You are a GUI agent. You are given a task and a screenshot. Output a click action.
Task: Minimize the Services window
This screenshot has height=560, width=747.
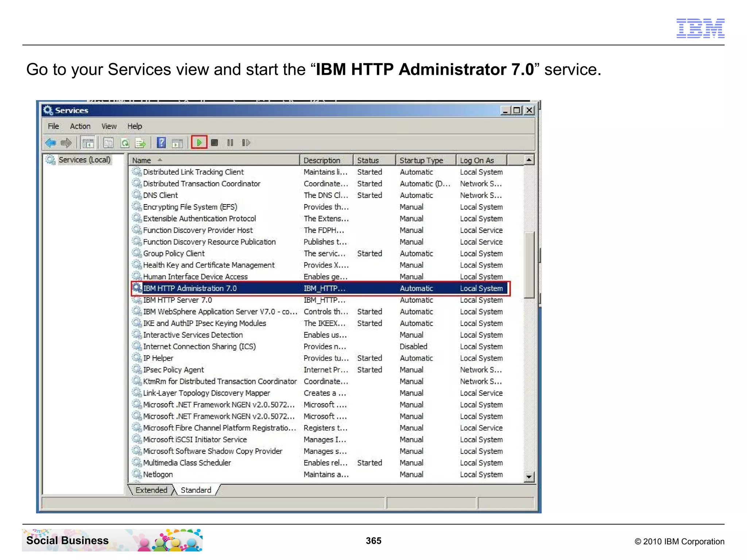505,110
